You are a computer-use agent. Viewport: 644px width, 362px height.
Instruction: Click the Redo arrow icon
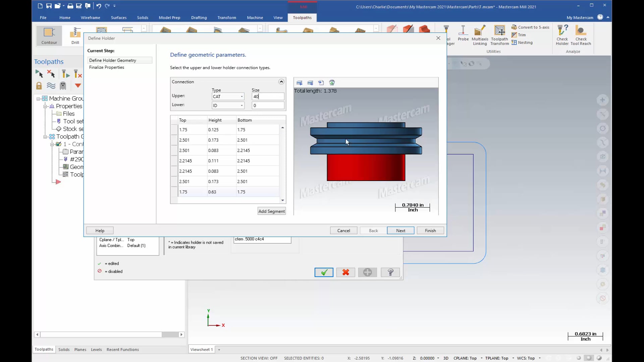pos(107,6)
